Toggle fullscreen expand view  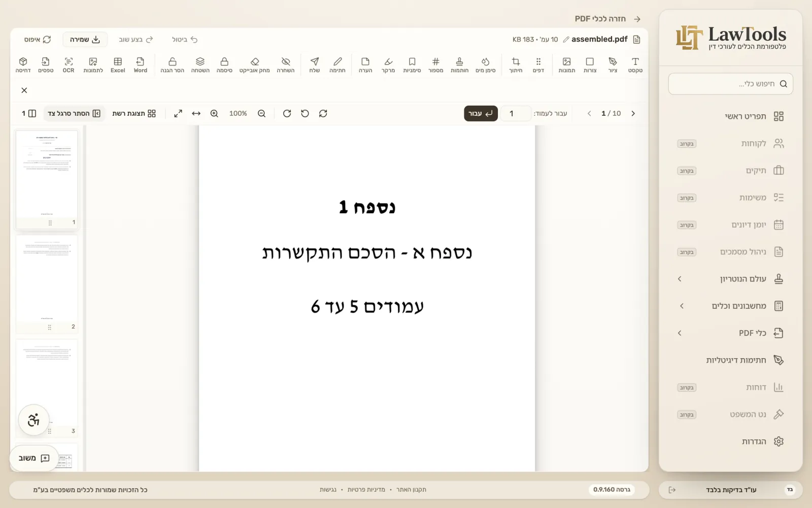[178, 113]
